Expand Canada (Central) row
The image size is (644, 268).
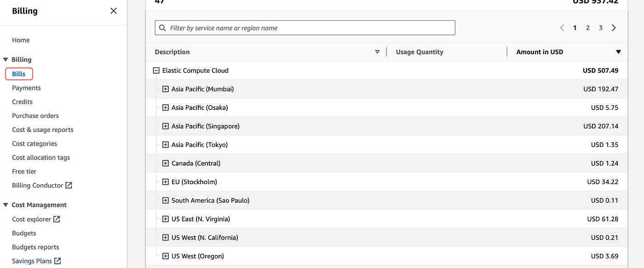(166, 163)
